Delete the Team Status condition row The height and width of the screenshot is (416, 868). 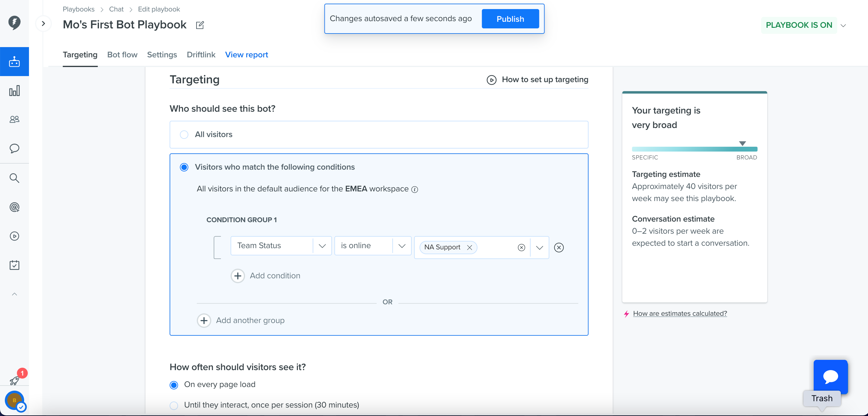559,248
